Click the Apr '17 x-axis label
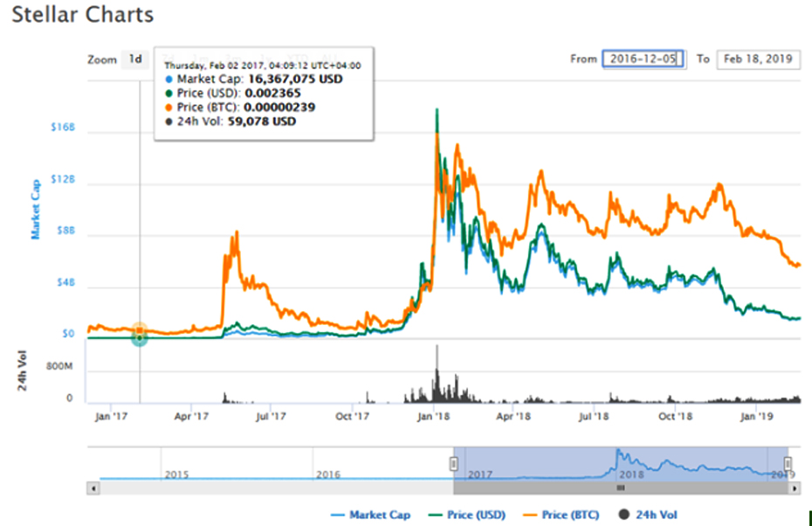This screenshot has height=526, width=812. point(191,416)
